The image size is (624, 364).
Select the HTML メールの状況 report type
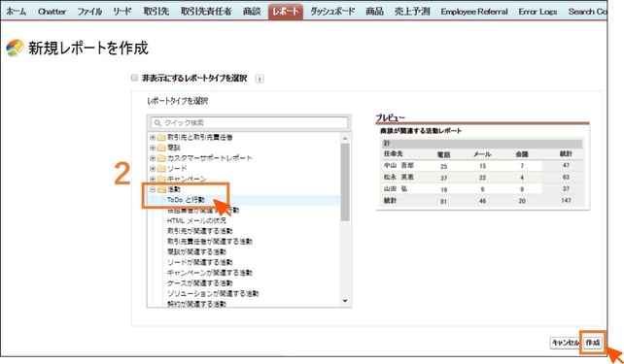196,220
